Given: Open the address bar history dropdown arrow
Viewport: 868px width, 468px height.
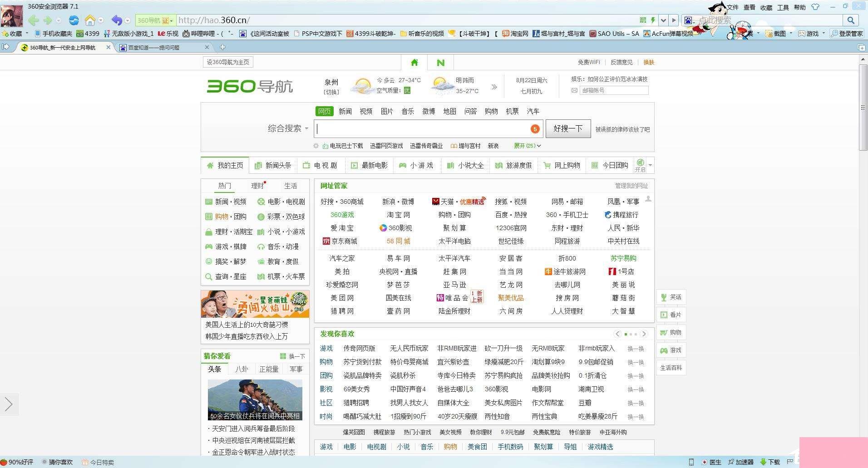Looking at the screenshot, I should [664, 20].
